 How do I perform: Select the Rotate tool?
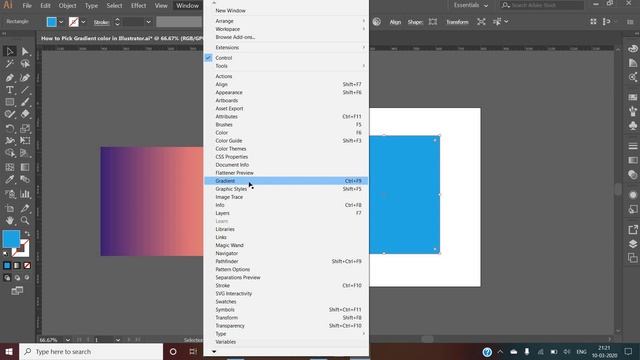[9, 128]
